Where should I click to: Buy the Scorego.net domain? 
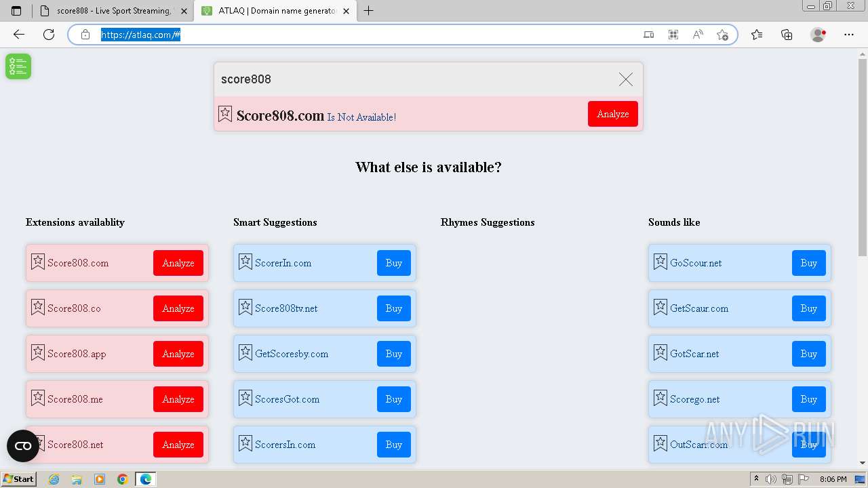pyautogui.click(x=809, y=399)
